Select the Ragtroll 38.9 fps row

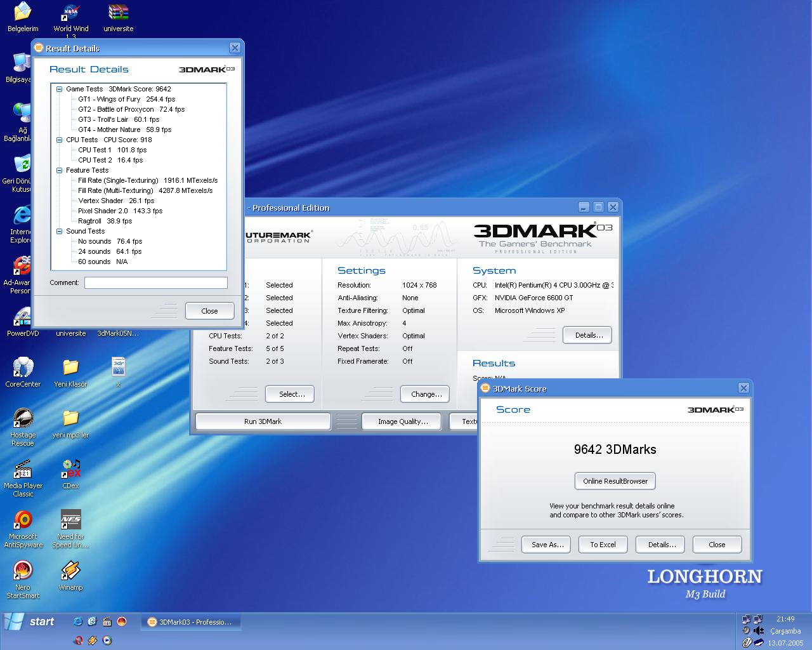[x=105, y=221]
